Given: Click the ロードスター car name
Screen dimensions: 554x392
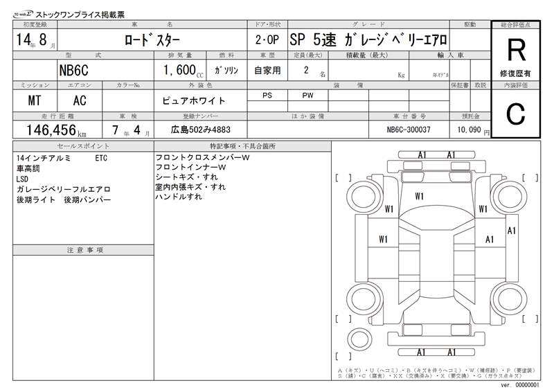Looking at the screenshot, I should pos(152,39).
